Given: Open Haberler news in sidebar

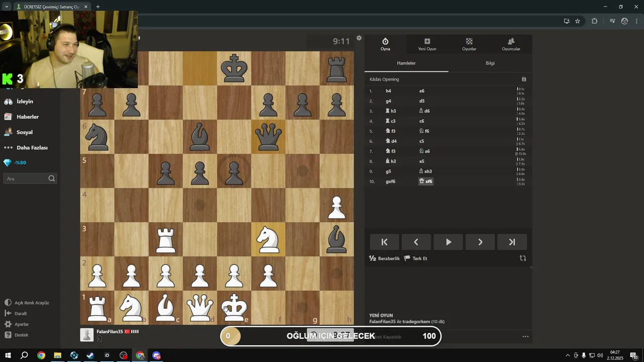Looking at the screenshot, I should coord(21,117).
